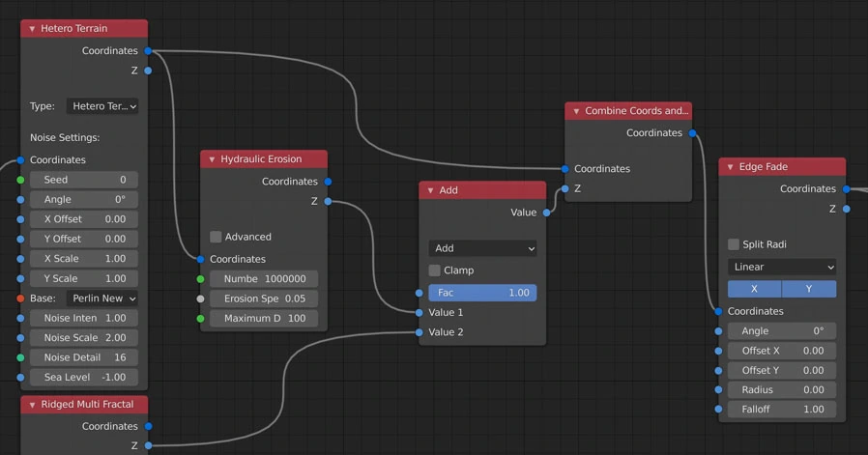Open the Perlin New base dropdown
This screenshot has width=868, height=455.
click(102, 299)
